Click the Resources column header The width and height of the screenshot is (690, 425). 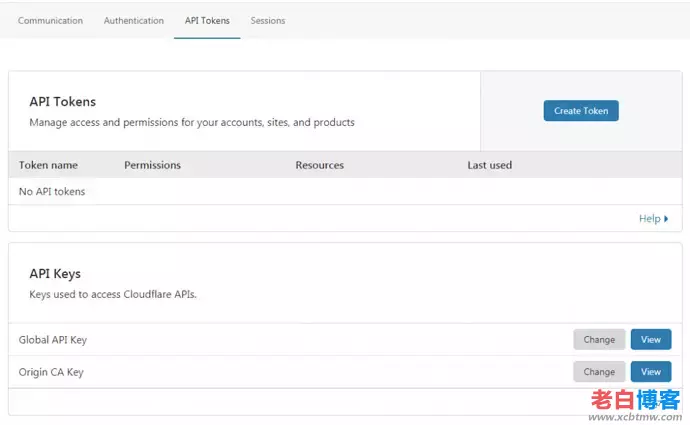click(319, 165)
